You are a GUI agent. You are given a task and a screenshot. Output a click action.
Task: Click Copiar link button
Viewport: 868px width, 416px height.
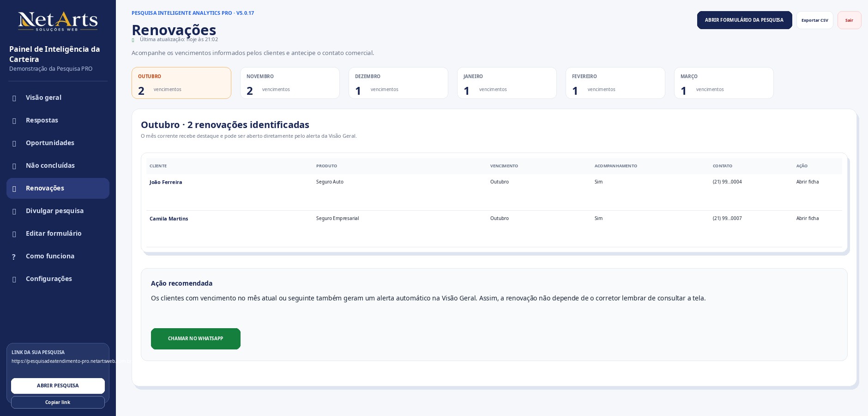58,403
